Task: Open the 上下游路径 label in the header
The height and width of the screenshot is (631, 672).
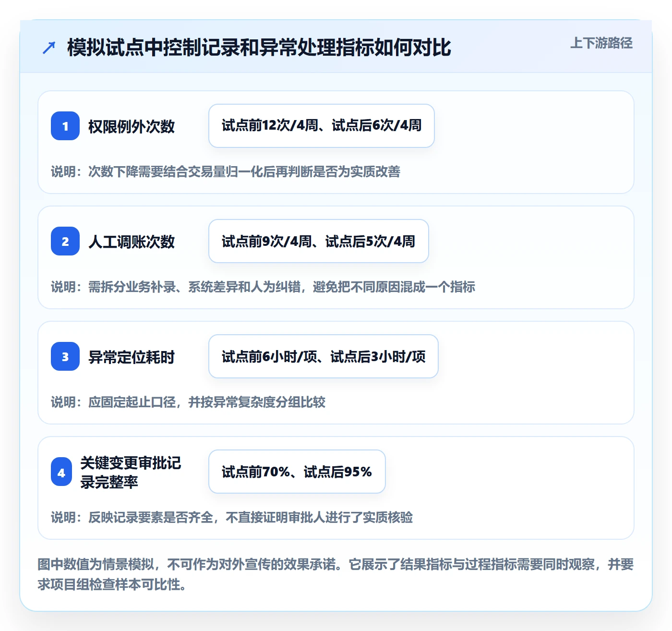Action: pyautogui.click(x=601, y=43)
